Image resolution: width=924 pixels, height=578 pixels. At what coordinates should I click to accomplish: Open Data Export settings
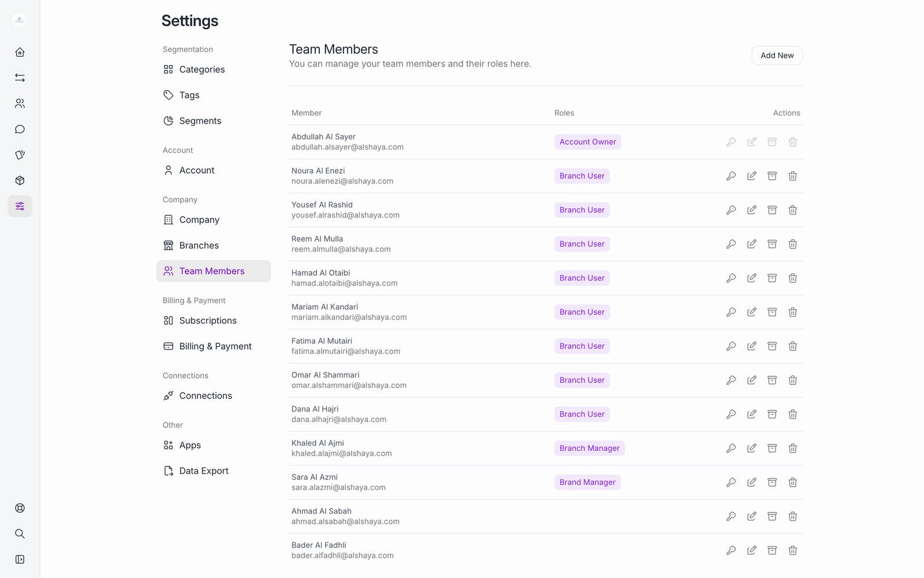pyautogui.click(x=214, y=470)
